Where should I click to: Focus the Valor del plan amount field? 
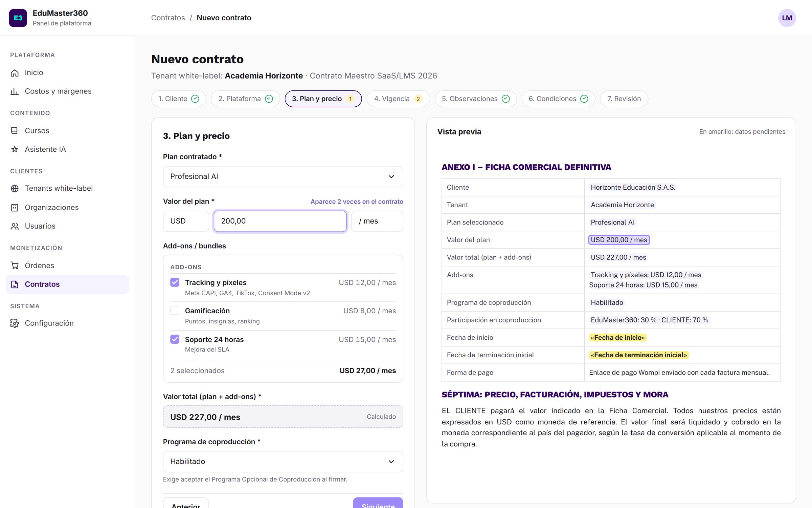[x=280, y=221]
